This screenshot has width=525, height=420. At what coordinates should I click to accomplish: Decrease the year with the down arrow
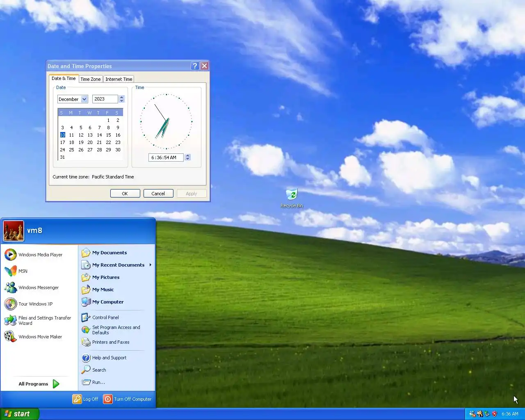(121, 101)
